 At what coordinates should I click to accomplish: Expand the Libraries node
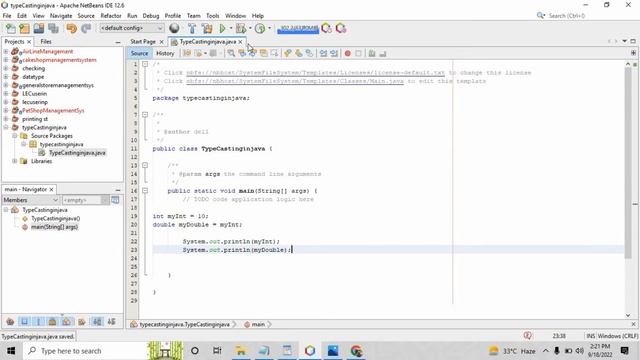[x=15, y=161]
